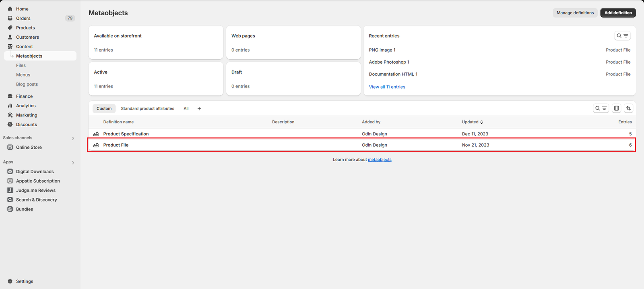Viewport: 644px width, 289px height.
Task: Click the Finance bank icon
Action: click(10, 96)
